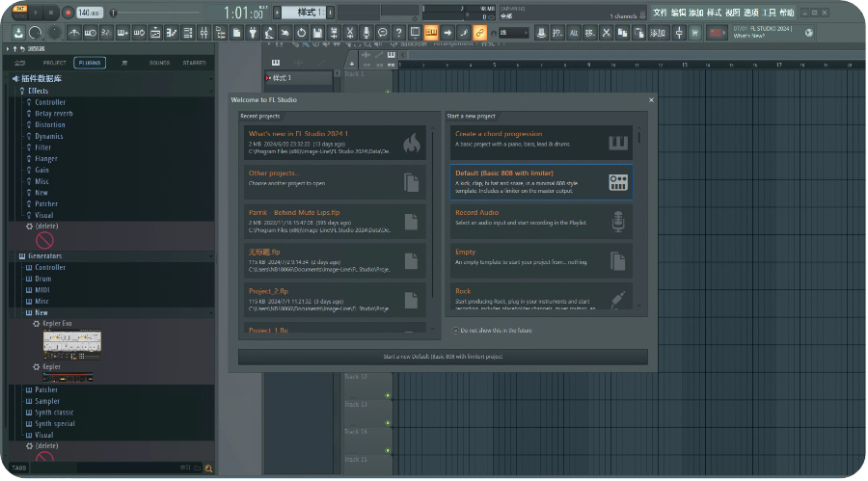Check 'Do not show this in the future'
The image size is (868, 481).
point(456,331)
